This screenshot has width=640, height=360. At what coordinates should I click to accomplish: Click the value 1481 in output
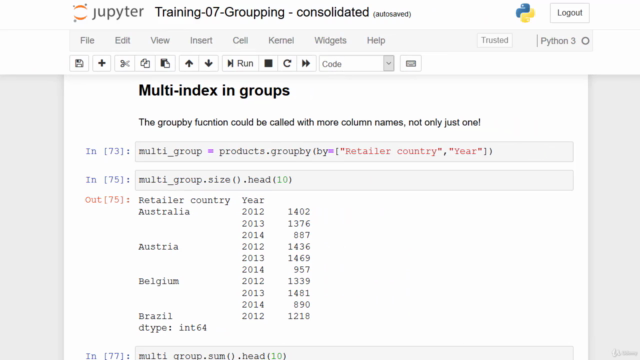[x=299, y=293]
